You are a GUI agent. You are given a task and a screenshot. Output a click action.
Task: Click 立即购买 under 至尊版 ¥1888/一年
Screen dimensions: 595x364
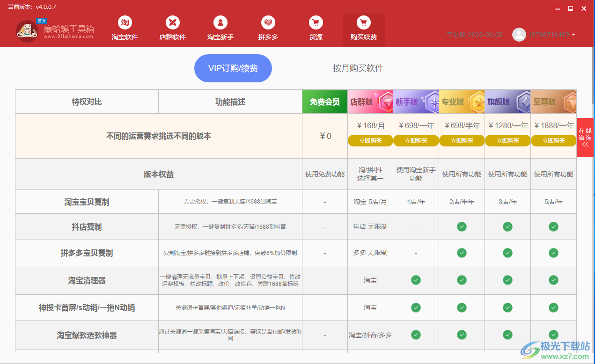pyautogui.click(x=553, y=140)
